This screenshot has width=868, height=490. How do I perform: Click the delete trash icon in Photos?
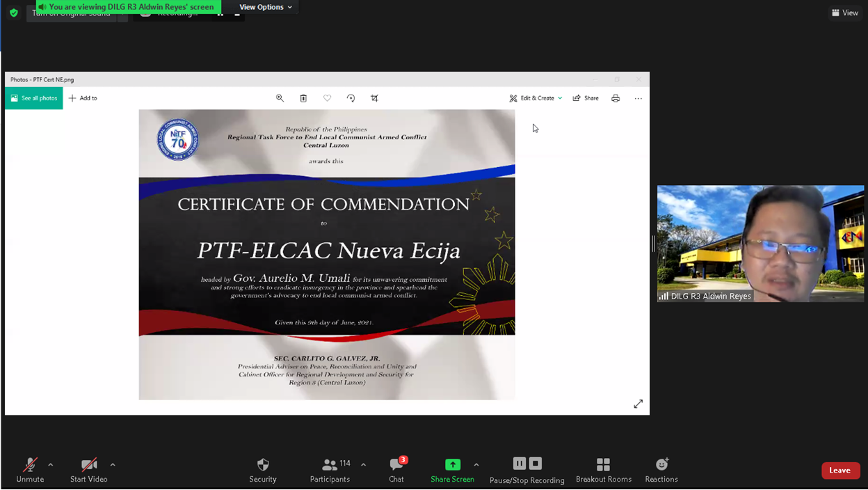click(x=303, y=98)
